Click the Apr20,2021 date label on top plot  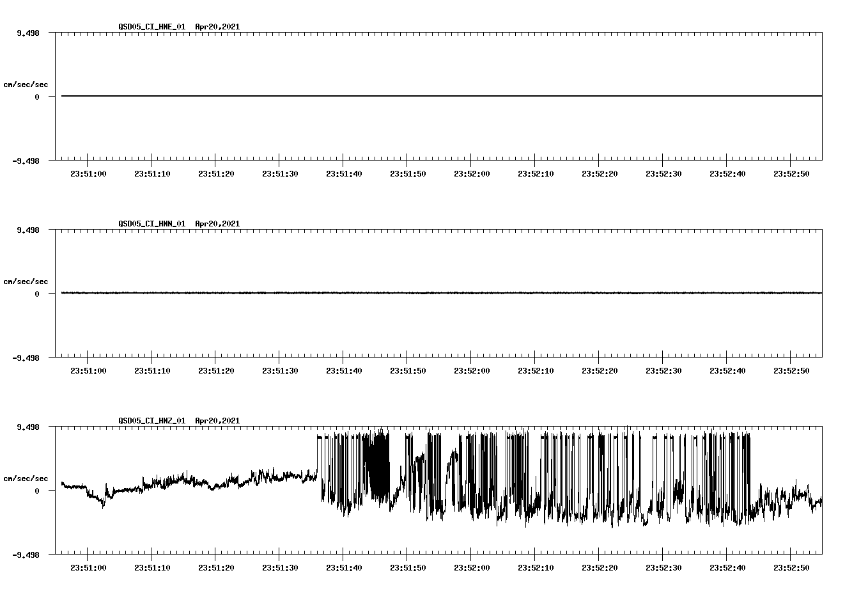(217, 27)
